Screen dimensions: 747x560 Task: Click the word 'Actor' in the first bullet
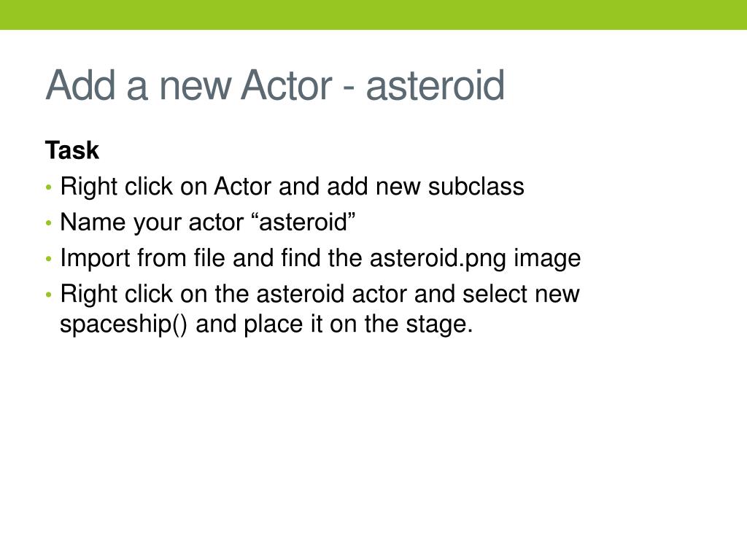(242, 186)
